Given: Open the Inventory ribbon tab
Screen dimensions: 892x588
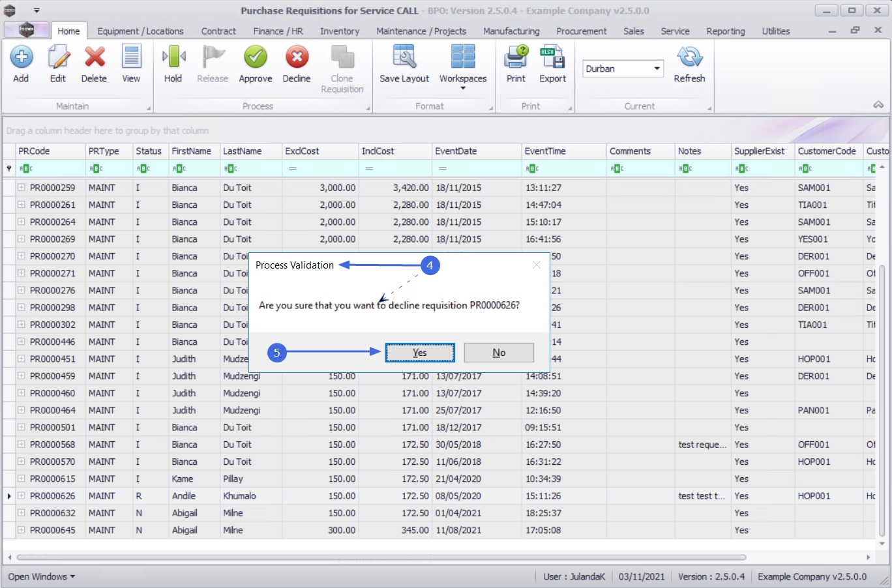Looking at the screenshot, I should click(x=340, y=31).
